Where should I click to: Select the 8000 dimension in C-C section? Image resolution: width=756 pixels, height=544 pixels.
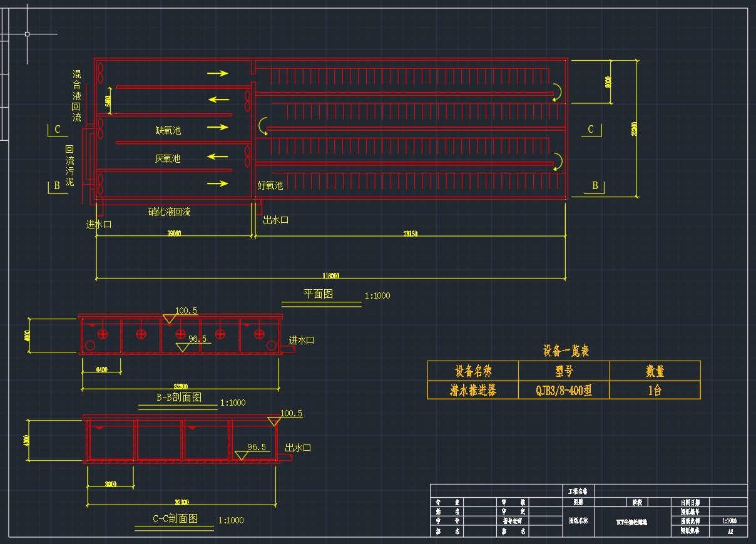[110, 484]
